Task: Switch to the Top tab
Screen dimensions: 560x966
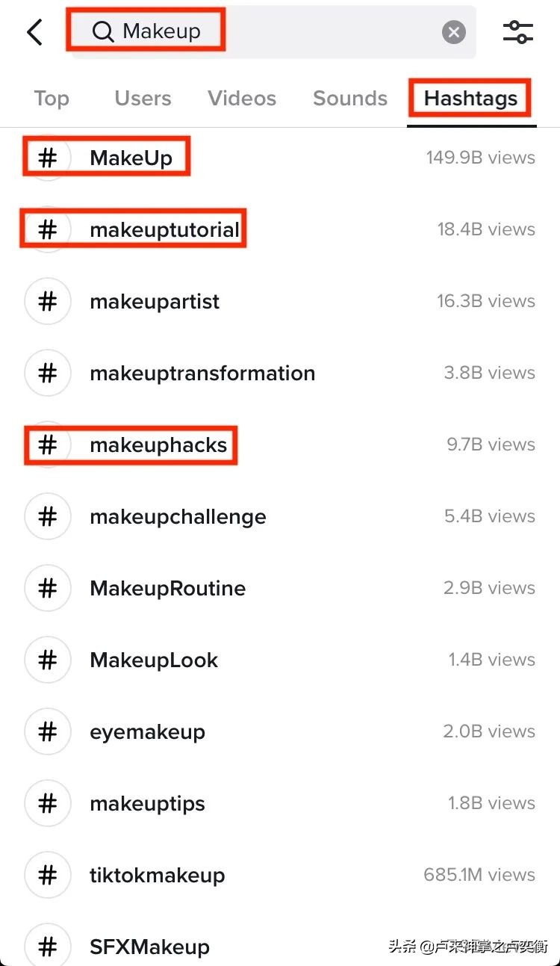Action: pos(52,99)
